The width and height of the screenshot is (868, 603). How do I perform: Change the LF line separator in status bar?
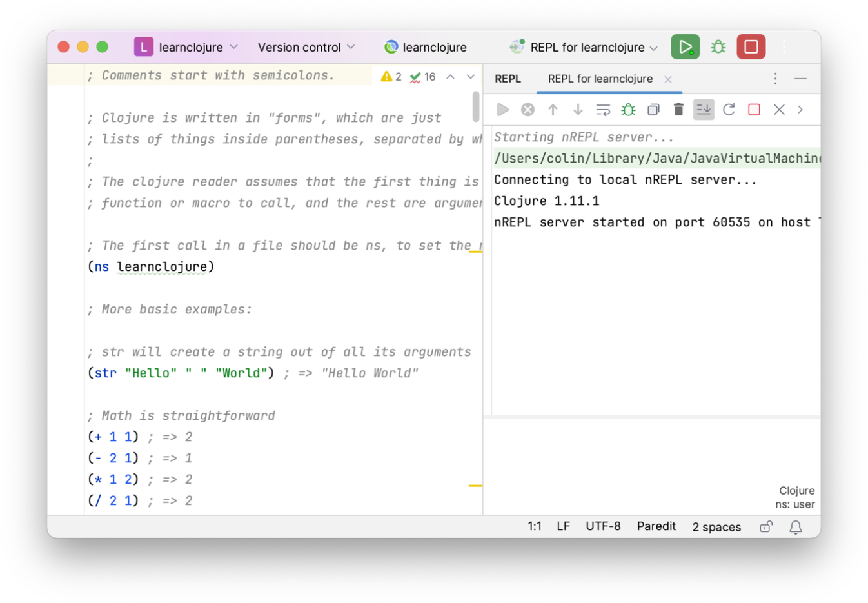[x=563, y=526]
